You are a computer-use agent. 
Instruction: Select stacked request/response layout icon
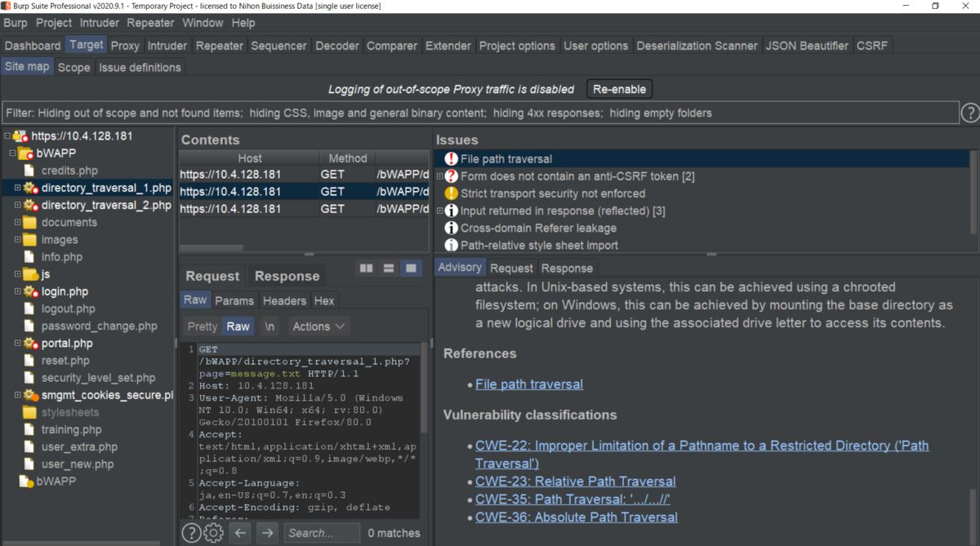(x=389, y=269)
